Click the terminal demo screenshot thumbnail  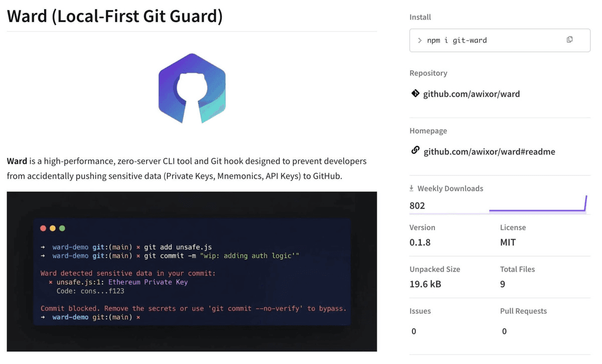point(192,271)
